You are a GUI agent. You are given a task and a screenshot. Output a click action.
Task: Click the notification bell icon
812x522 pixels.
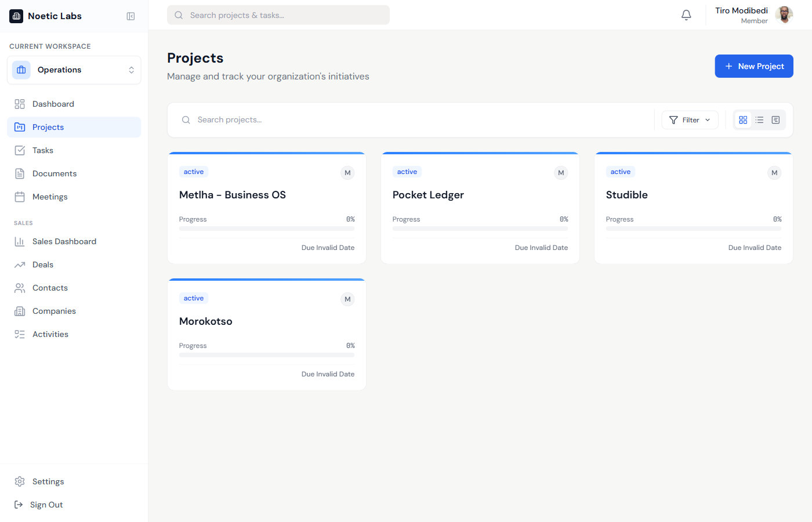click(686, 14)
